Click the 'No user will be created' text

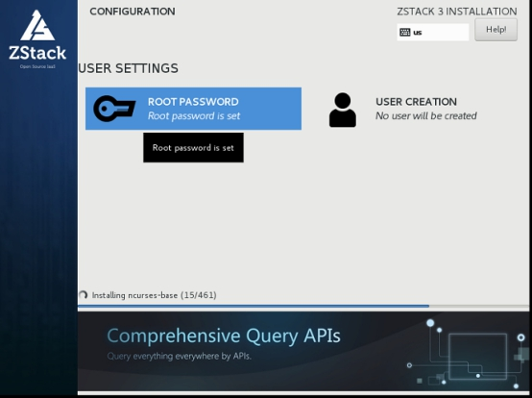point(425,115)
